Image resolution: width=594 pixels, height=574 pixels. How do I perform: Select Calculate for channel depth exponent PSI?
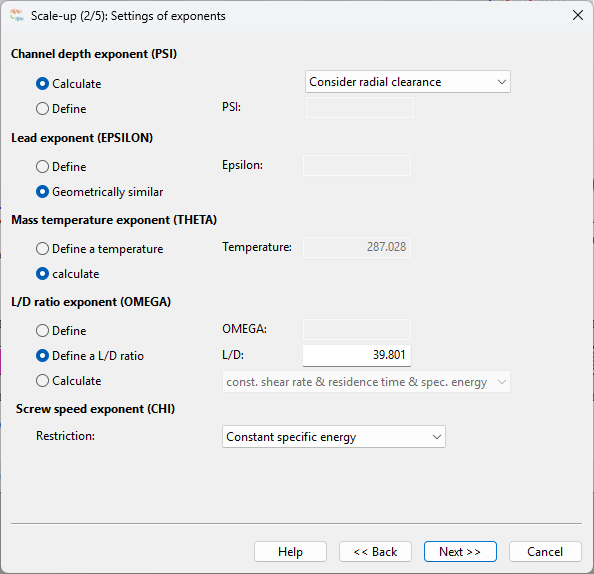[69, 84]
